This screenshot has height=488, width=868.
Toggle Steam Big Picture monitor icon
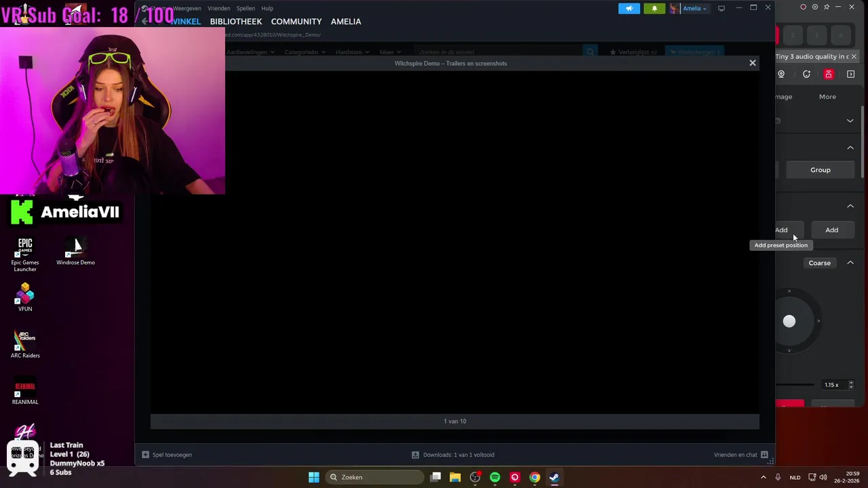[x=722, y=8]
